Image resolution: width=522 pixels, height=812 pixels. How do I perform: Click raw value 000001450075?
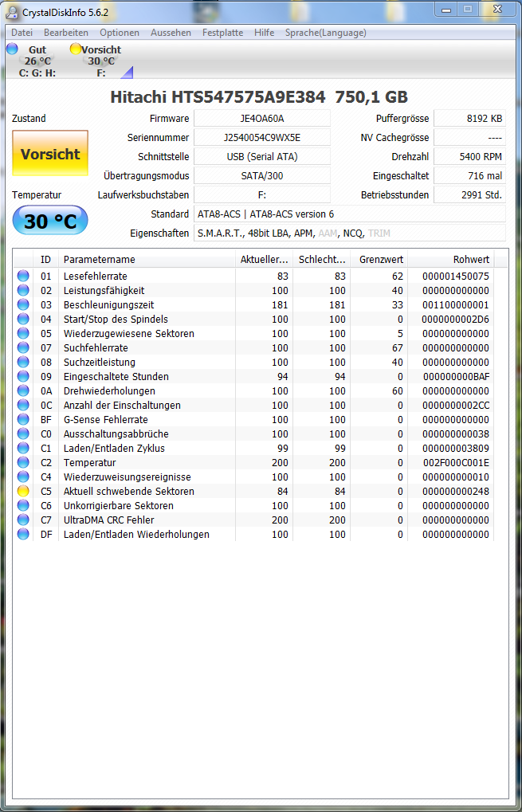click(456, 276)
